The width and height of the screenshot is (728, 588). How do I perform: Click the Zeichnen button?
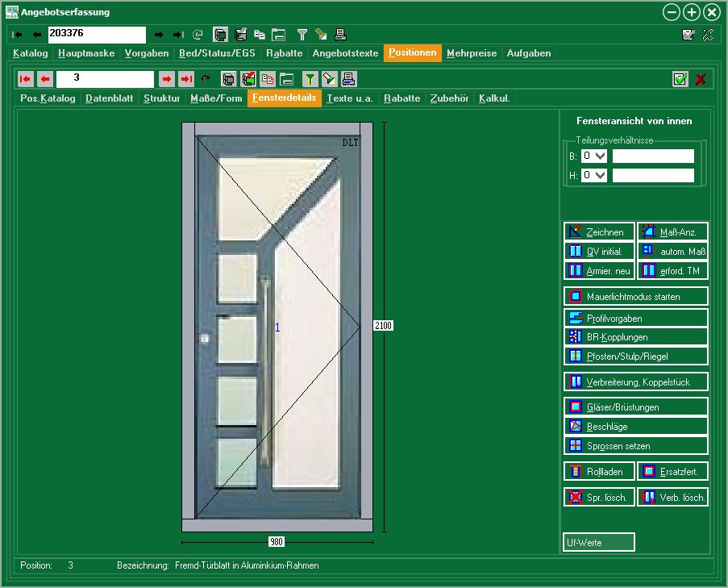coord(599,231)
